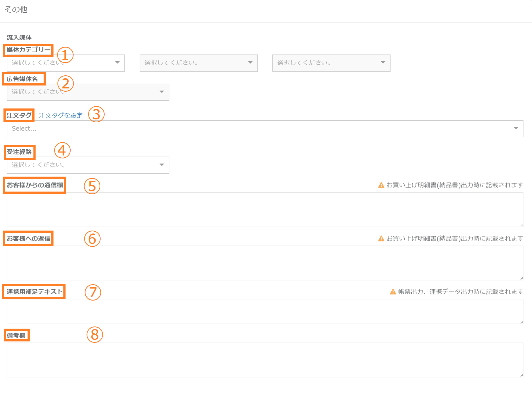Click the 注文タグを設定 link
The width and height of the screenshot is (532, 393).
(61, 115)
